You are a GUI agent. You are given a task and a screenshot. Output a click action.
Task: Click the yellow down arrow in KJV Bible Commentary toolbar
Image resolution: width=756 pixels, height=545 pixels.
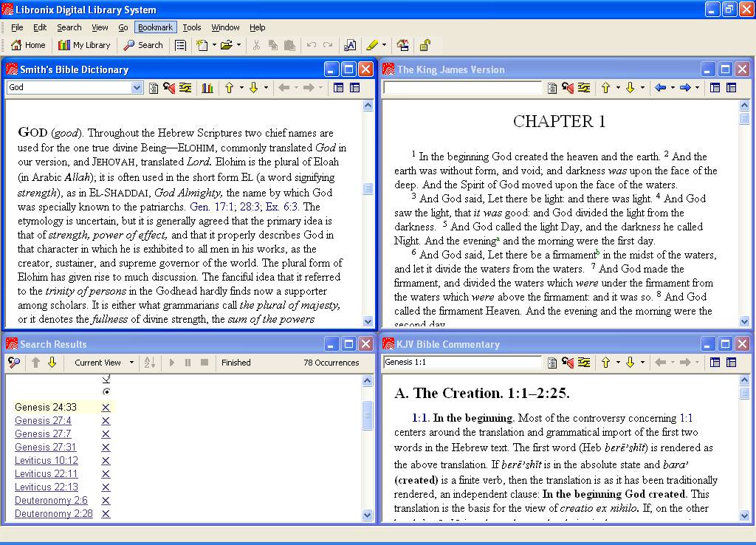630,362
